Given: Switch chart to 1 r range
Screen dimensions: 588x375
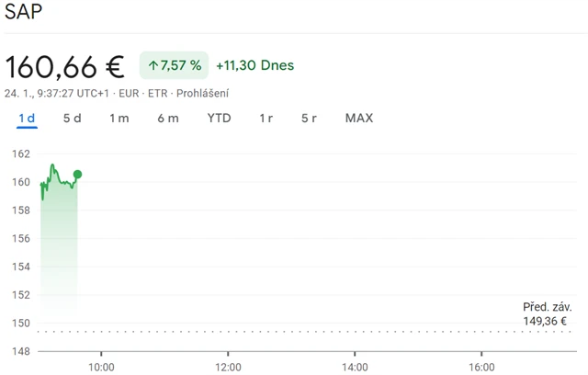Looking at the screenshot, I should tap(266, 119).
